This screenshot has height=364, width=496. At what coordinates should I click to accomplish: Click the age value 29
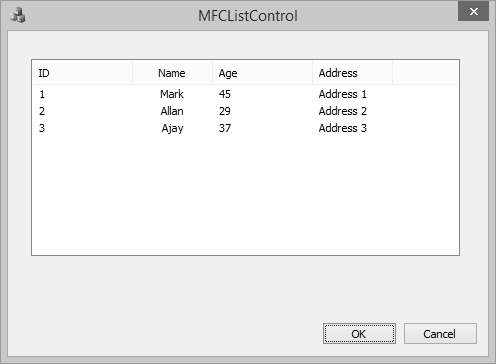(x=225, y=111)
